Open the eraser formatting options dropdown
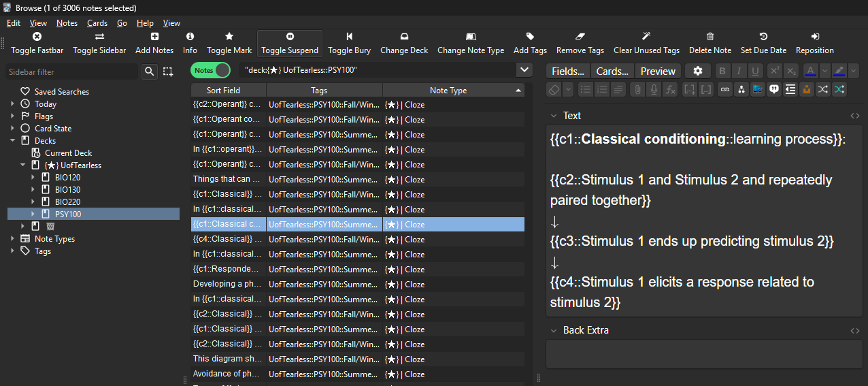Image resolution: width=868 pixels, height=386 pixels. [568, 89]
